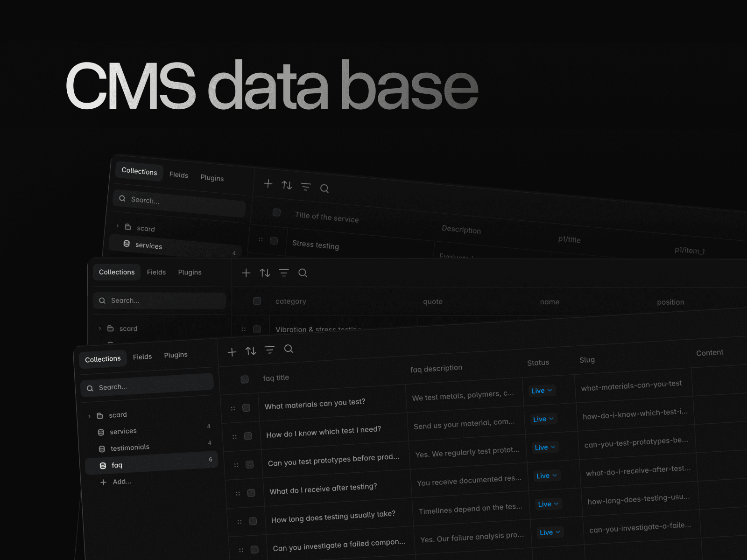This screenshot has height=560, width=747.
Task: Select Collections tab in the middle window
Action: [117, 272]
